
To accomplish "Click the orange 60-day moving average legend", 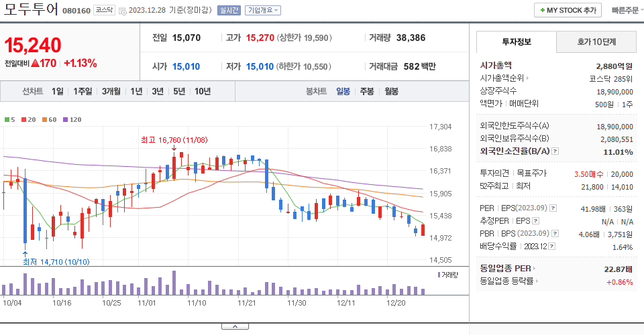I will [x=49, y=120].
